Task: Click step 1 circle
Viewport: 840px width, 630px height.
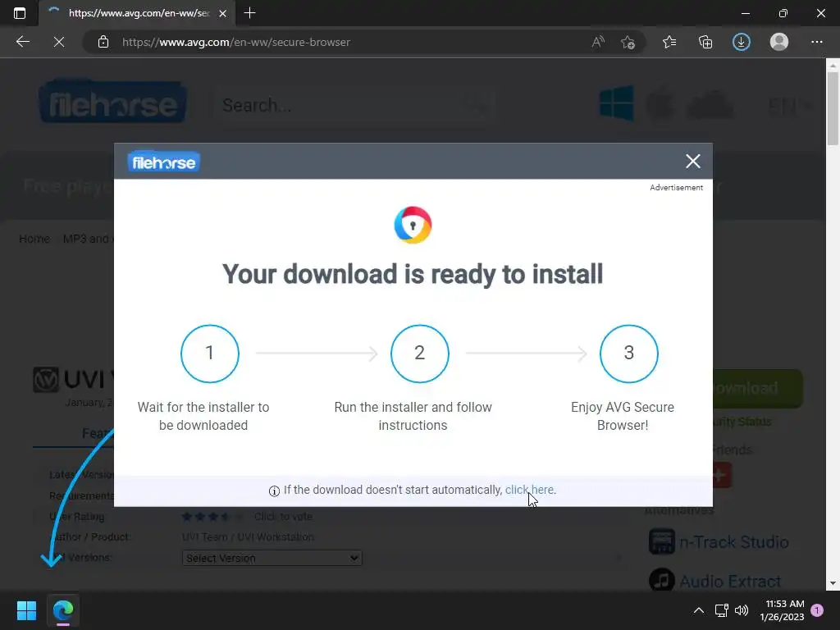Action: [x=210, y=354]
